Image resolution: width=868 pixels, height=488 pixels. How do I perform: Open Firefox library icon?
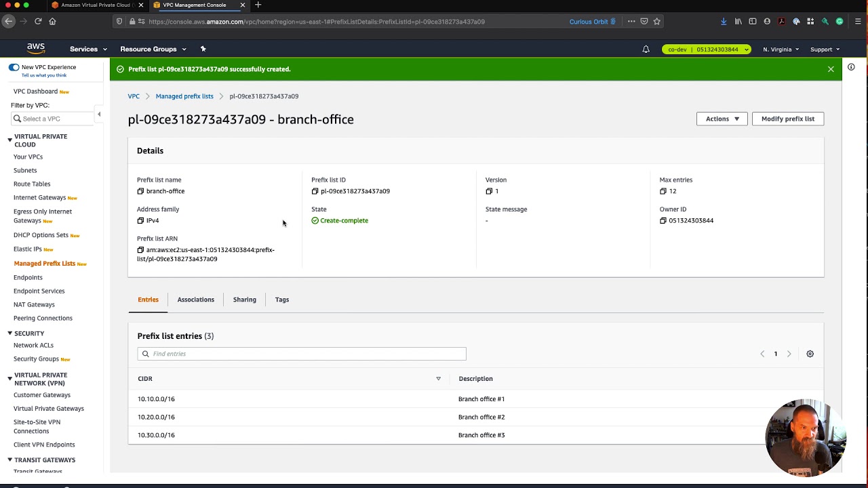point(738,22)
